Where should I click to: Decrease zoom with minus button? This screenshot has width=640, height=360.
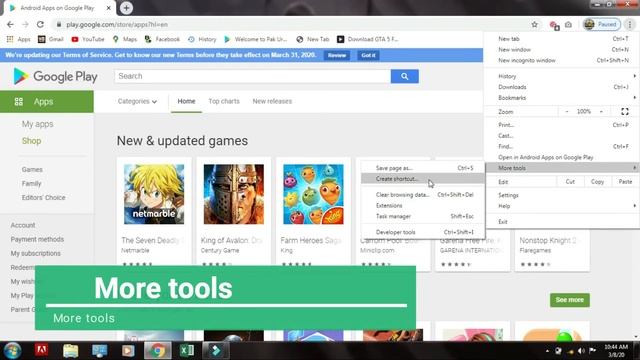point(567,111)
